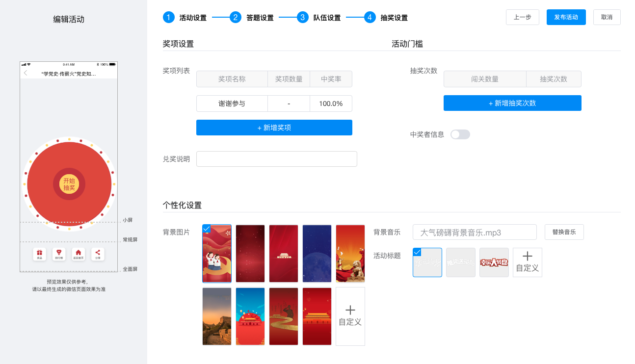The image size is (635, 364).
Task: Click the 兑奖说明 input field
Action: pyautogui.click(x=276, y=159)
